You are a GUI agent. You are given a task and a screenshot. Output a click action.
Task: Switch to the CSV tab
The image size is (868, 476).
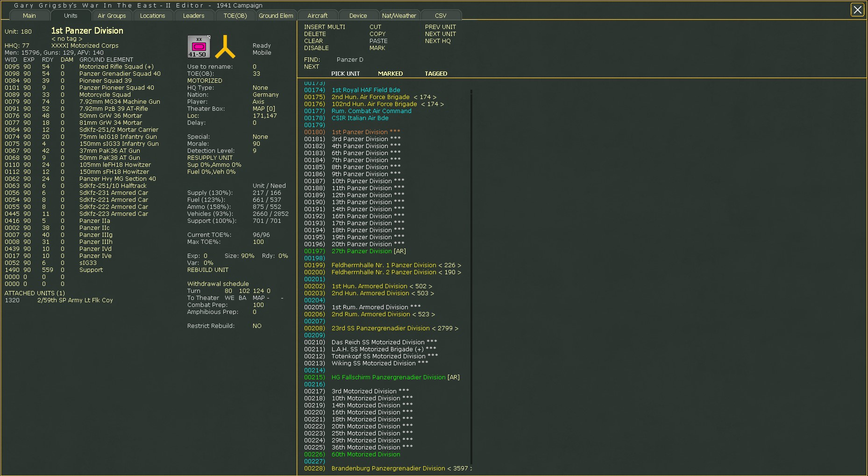(x=441, y=15)
